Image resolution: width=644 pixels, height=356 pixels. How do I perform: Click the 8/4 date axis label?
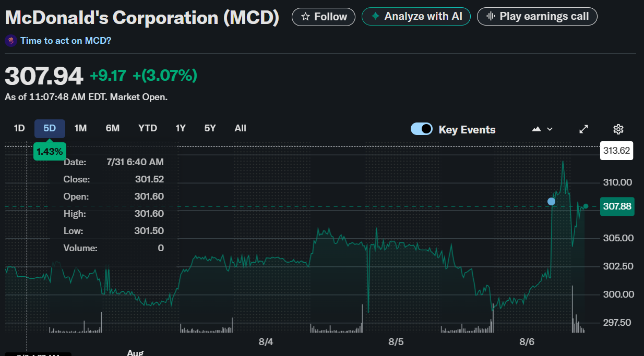[266, 342]
